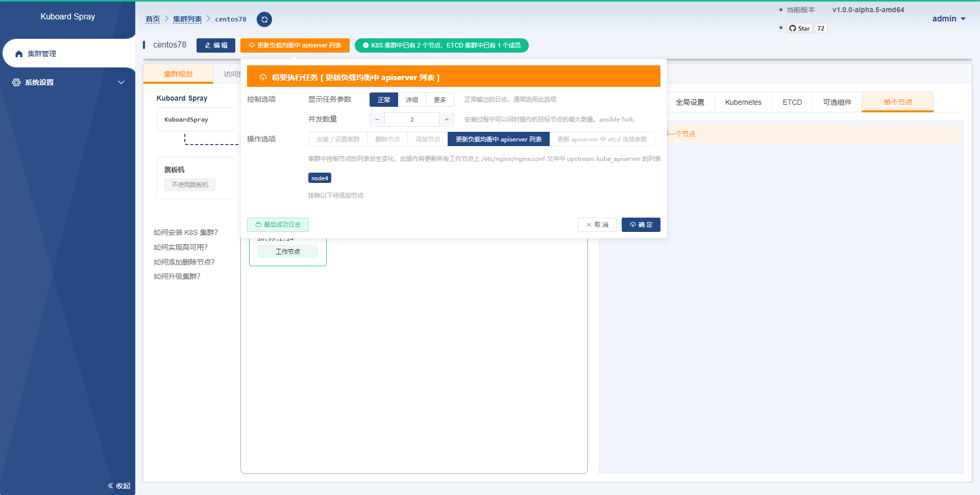980x495 pixels.
Task: Select 更新 apiserver 中 etcd 连接参数 option
Action: pos(602,139)
